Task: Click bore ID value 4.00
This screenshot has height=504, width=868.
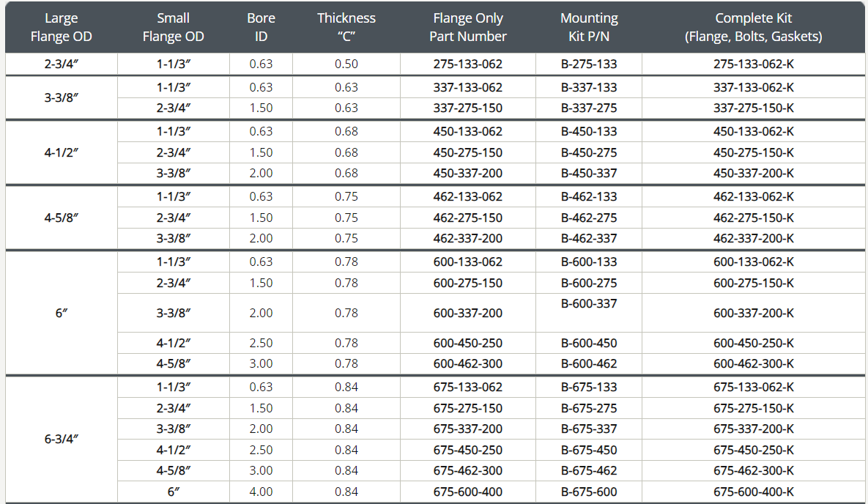Action: [x=261, y=492]
